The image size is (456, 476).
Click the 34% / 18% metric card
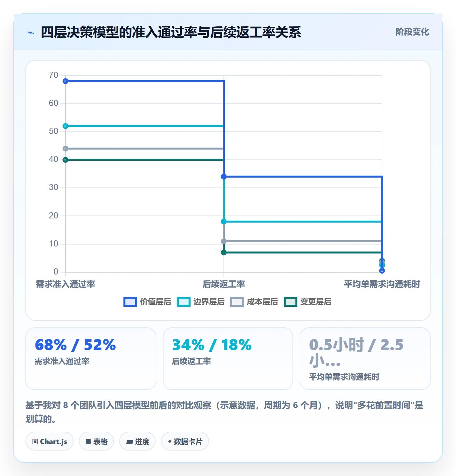point(228,359)
